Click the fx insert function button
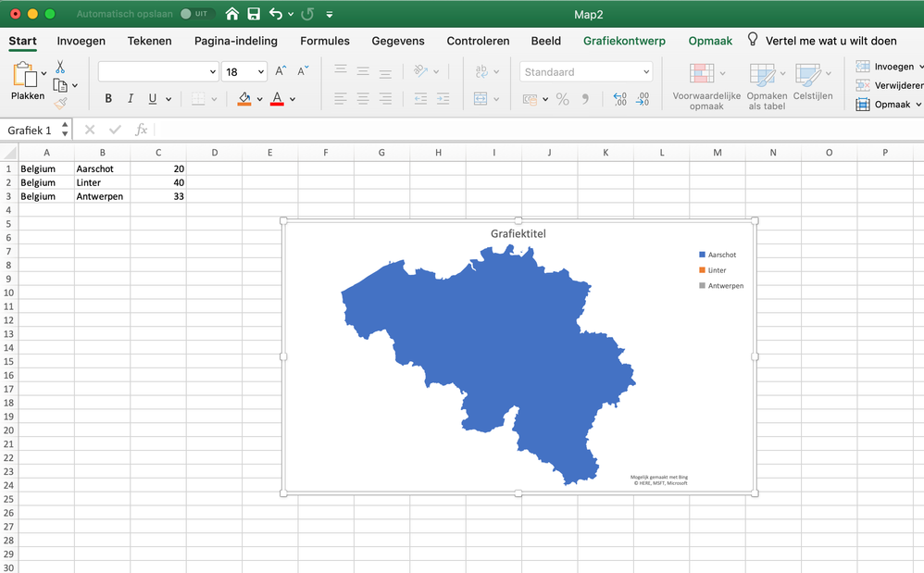The image size is (924, 573). [x=141, y=130]
